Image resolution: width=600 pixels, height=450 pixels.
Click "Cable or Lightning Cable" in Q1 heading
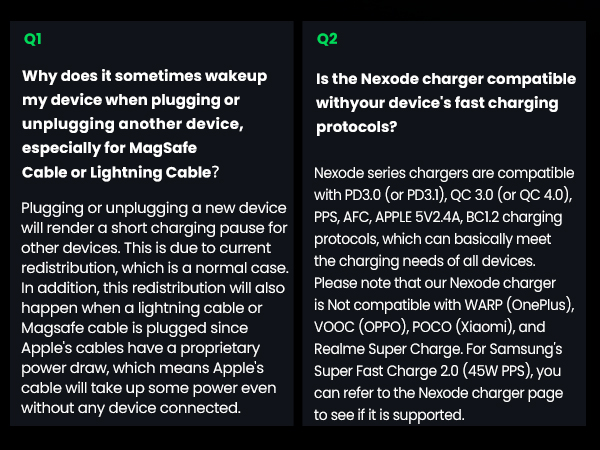point(116,171)
